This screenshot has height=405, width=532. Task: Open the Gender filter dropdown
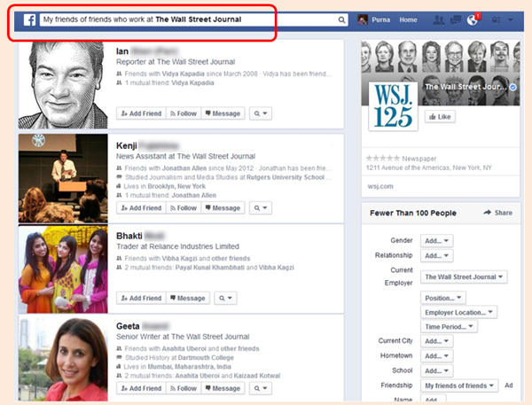[436, 241]
